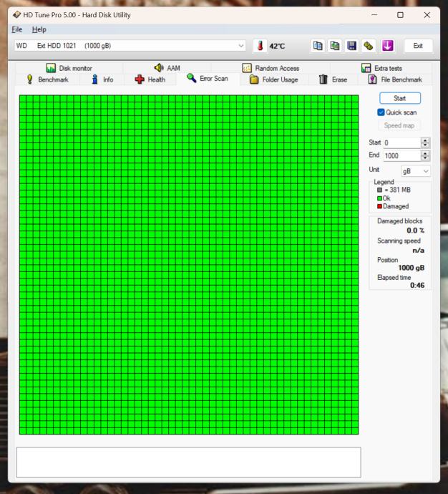Open the File menu

[16, 29]
